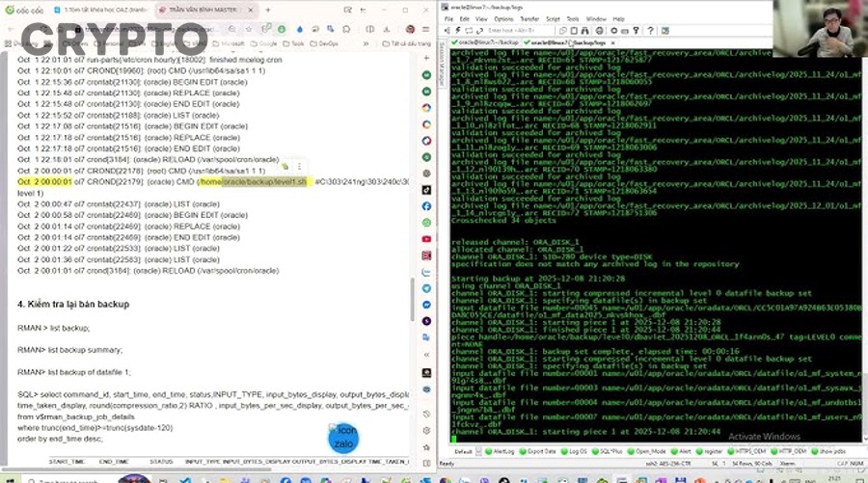Click the Messenger icon in browser sidebar
Viewport: 868px width, 483px height.
(x=426, y=305)
